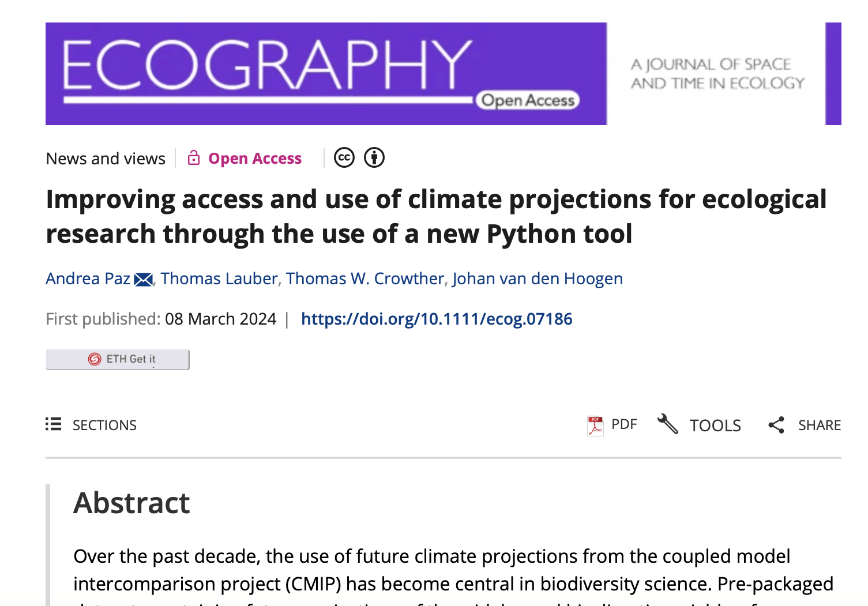Open the PDF version of article

pos(612,426)
